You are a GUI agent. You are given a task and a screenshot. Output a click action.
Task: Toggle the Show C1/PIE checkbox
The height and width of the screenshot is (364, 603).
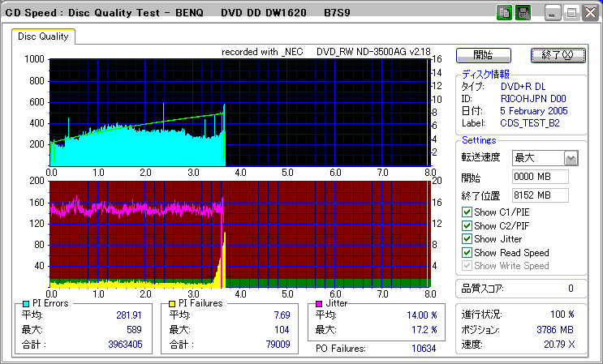(x=467, y=212)
